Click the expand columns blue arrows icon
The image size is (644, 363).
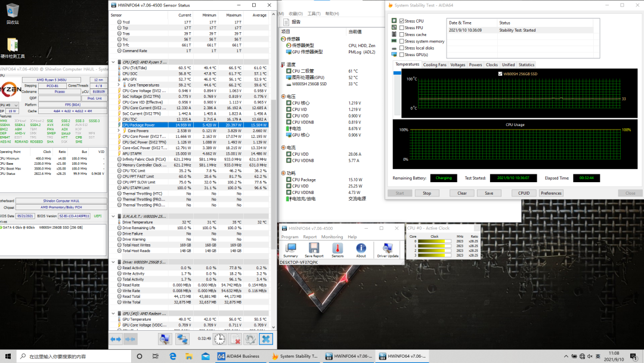(115, 339)
